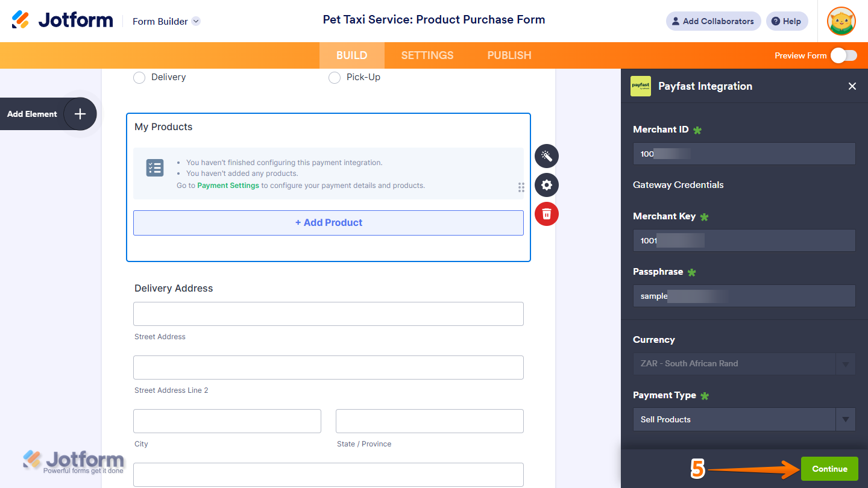Viewport: 868px width, 488px height.
Task: Switch to the Publish tab
Action: [x=509, y=55]
